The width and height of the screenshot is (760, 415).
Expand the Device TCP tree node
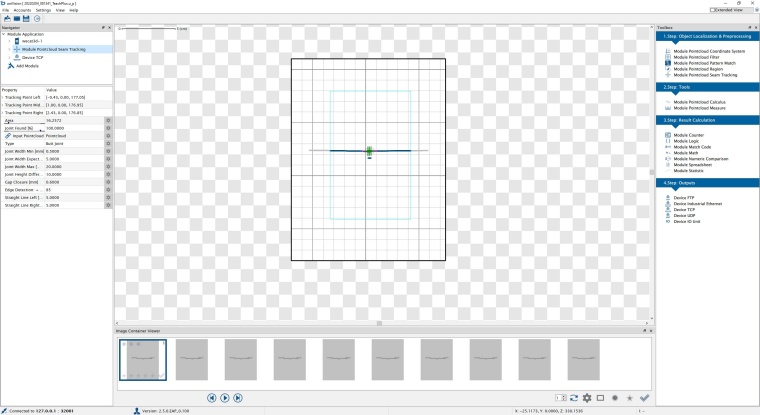point(9,57)
